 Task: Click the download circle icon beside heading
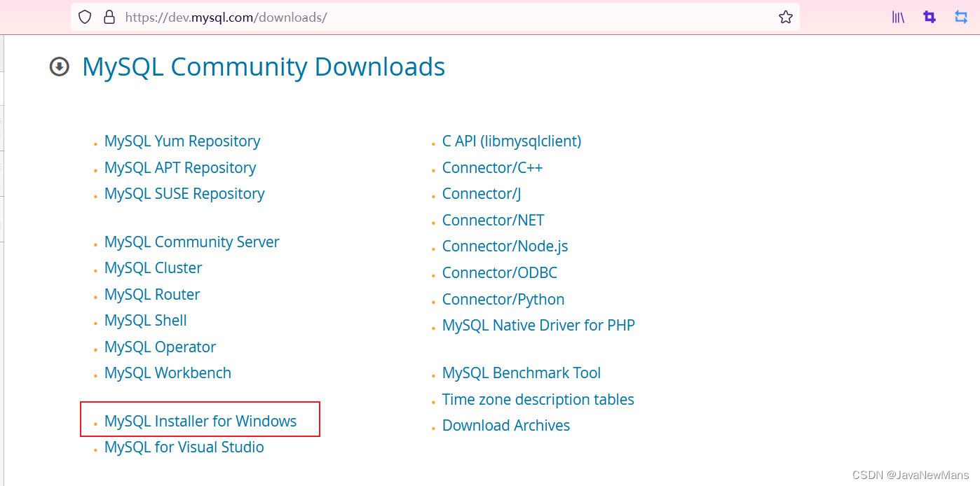click(x=60, y=67)
